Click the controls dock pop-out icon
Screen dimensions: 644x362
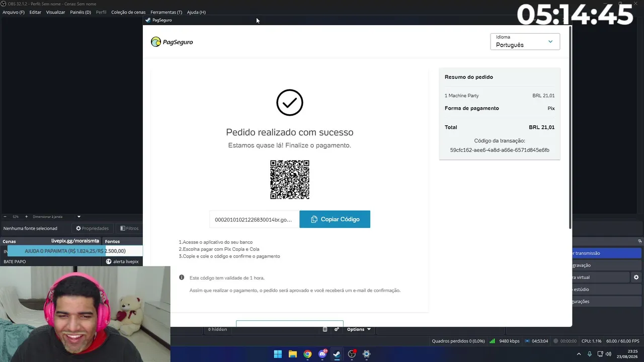(639, 241)
